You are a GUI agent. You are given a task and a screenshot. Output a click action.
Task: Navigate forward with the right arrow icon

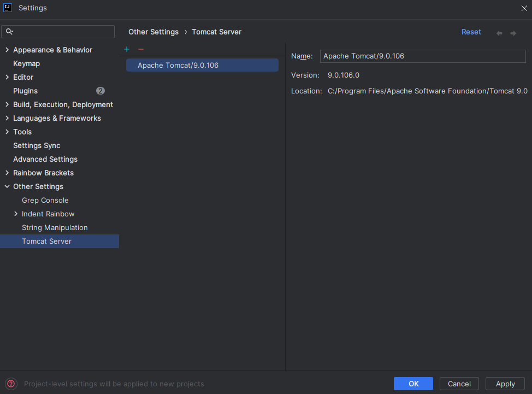[x=513, y=33]
